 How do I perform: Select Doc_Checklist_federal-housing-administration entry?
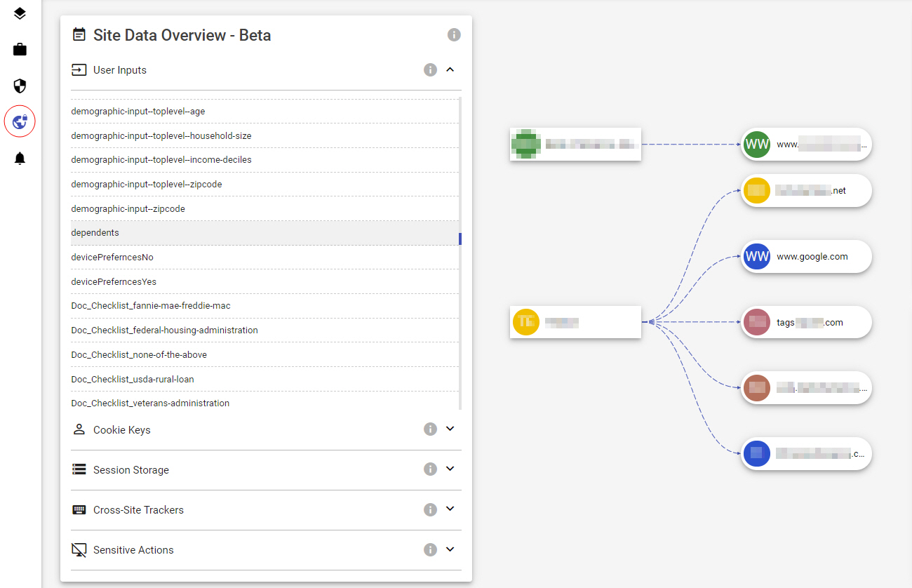[265, 330]
